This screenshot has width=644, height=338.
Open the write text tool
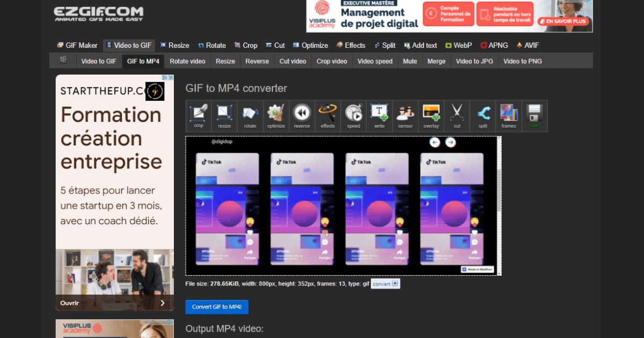click(x=379, y=116)
